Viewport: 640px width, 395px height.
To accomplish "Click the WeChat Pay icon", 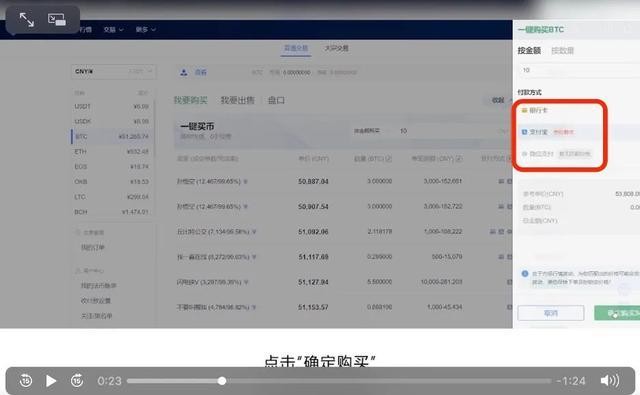I will click(524, 154).
